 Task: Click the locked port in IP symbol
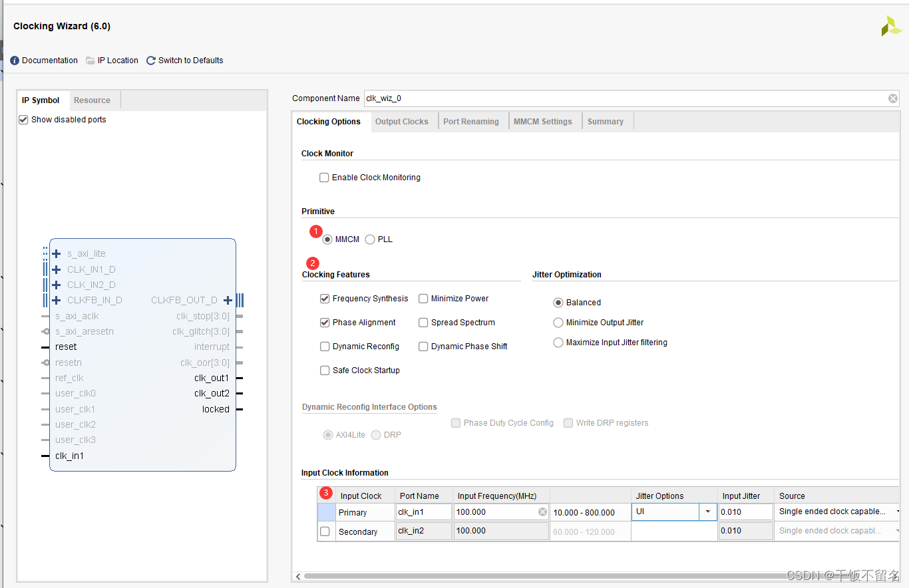216,409
